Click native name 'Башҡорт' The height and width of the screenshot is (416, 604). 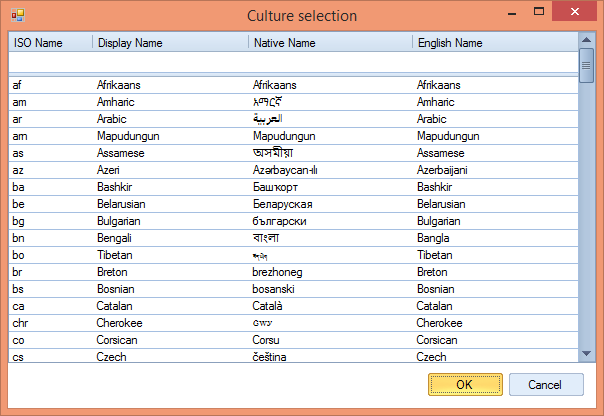coord(275,187)
